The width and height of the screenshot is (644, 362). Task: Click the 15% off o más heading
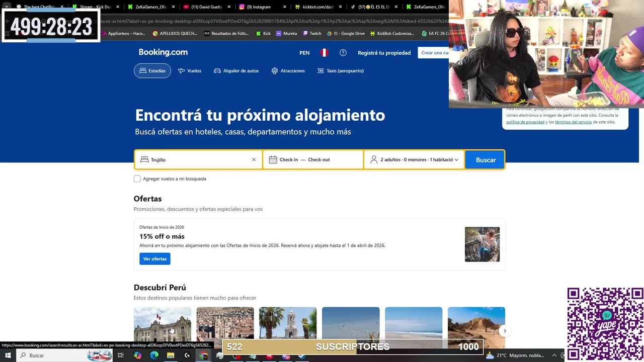pyautogui.click(x=162, y=236)
